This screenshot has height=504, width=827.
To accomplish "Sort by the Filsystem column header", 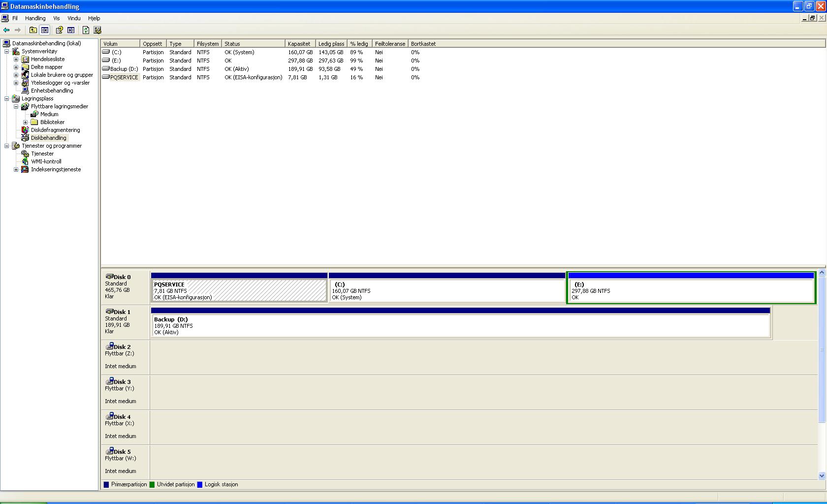I will [208, 44].
